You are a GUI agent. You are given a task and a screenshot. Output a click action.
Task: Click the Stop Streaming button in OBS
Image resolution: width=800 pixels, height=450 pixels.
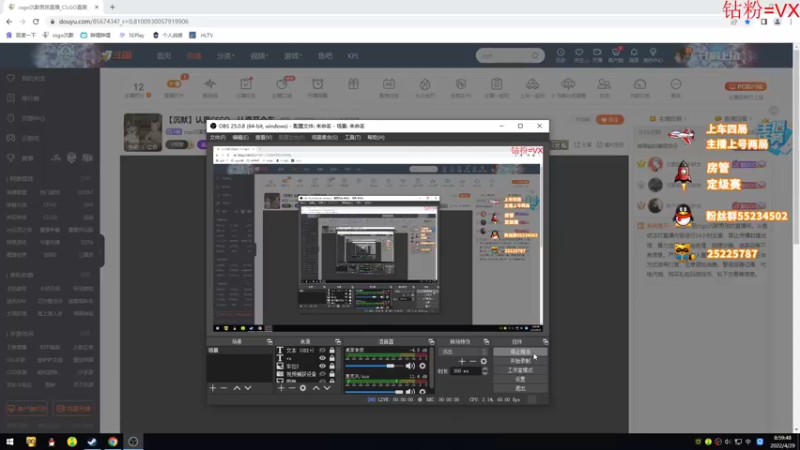(520, 352)
